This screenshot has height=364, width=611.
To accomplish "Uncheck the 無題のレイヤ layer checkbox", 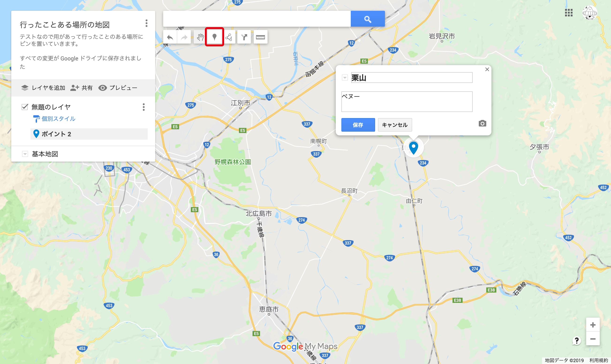I will (x=25, y=107).
